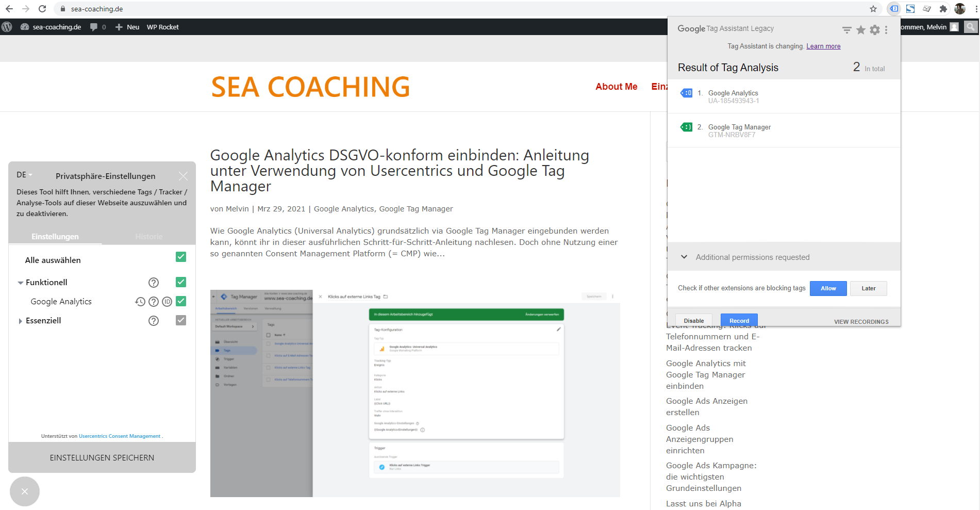Click the Record button in Tag Assistant
The height and width of the screenshot is (510, 980).
tap(739, 320)
